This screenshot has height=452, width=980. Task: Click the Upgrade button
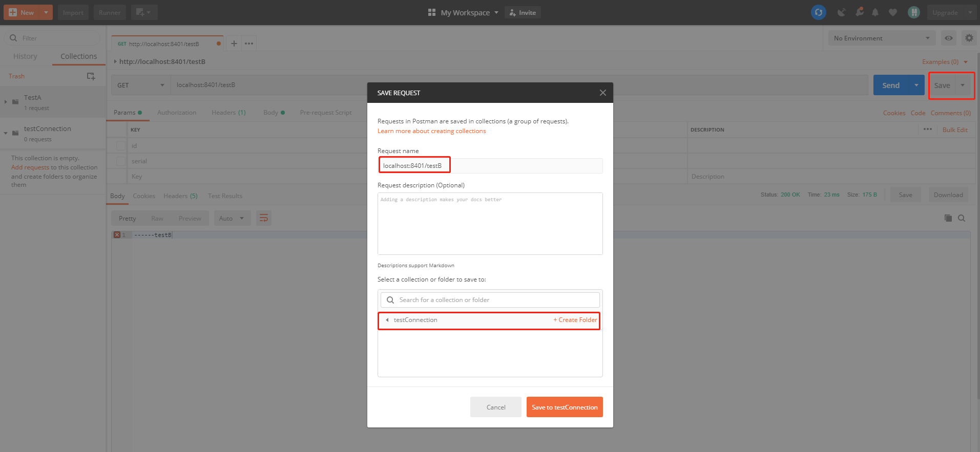point(945,12)
